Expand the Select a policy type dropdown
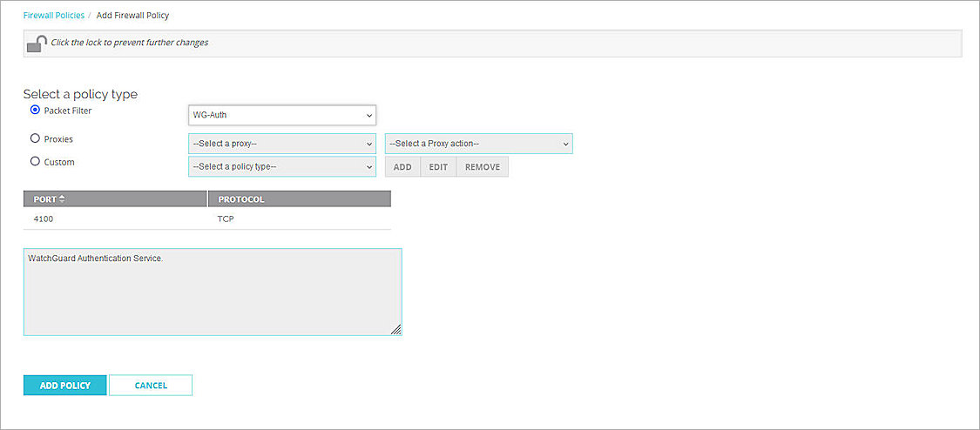The height and width of the screenshot is (430, 980). tap(282, 166)
